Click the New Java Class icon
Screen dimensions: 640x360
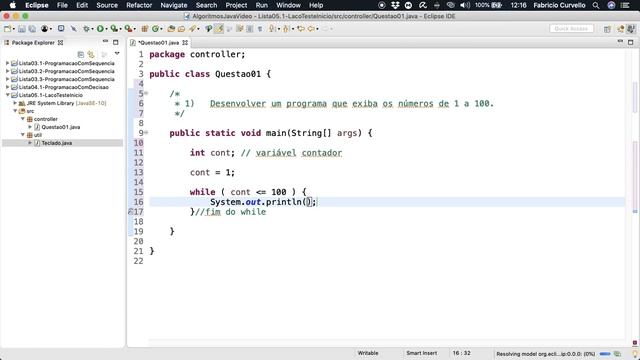(x=155, y=29)
